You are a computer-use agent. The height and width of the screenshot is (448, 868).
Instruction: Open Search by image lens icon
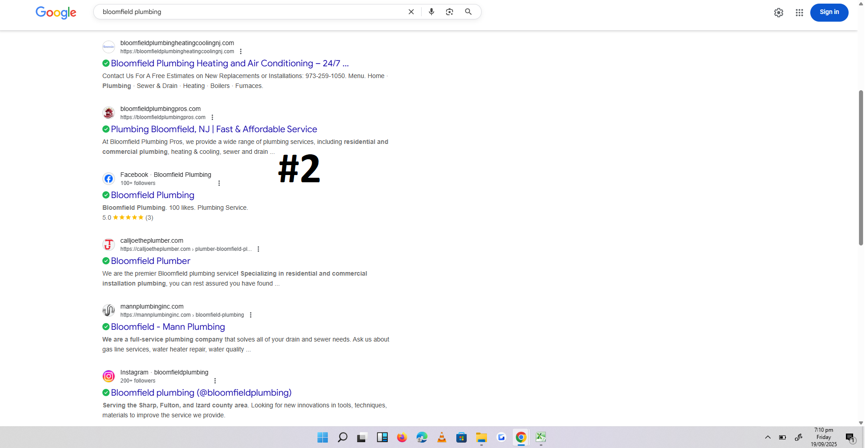point(450,12)
